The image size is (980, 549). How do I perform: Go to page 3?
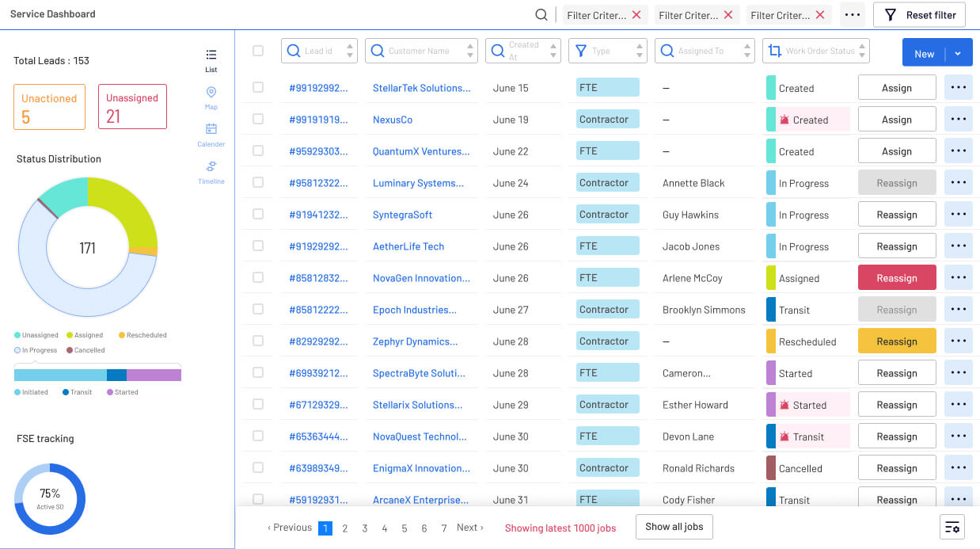click(365, 528)
